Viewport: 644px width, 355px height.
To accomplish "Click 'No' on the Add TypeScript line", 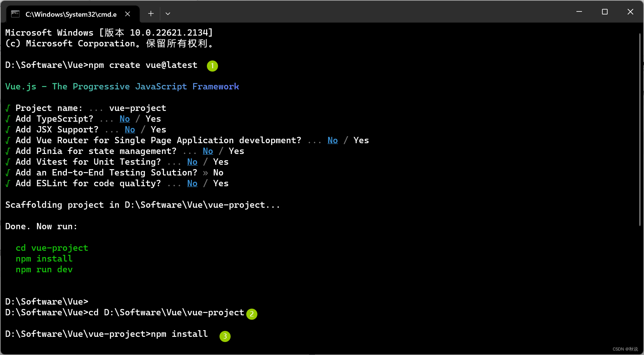I will [x=125, y=119].
